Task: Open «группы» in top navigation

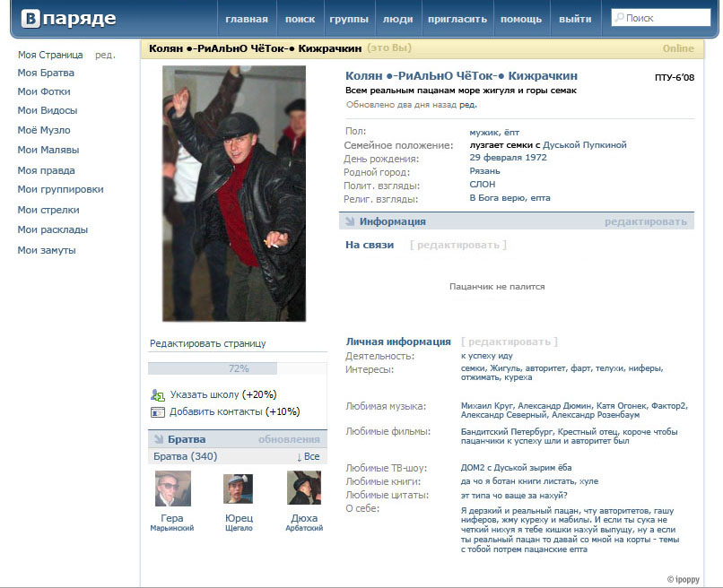Action: pos(349,19)
